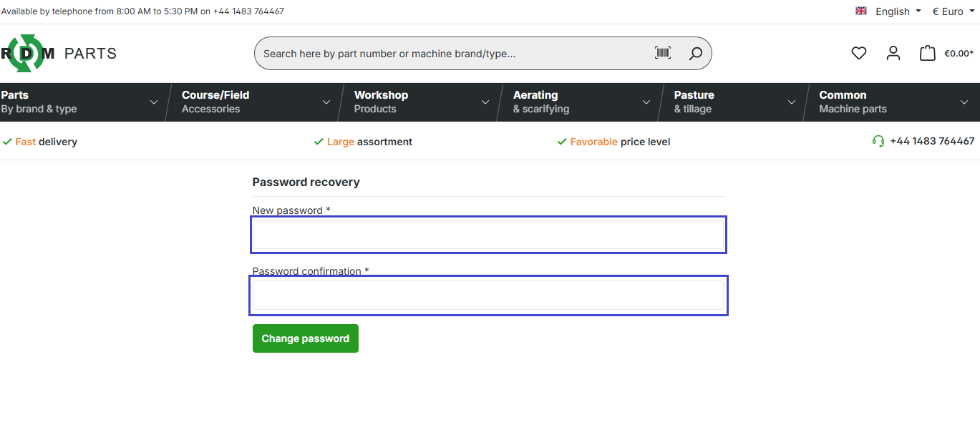Focus the New password input field
The height and width of the screenshot is (430, 980).
(488, 235)
